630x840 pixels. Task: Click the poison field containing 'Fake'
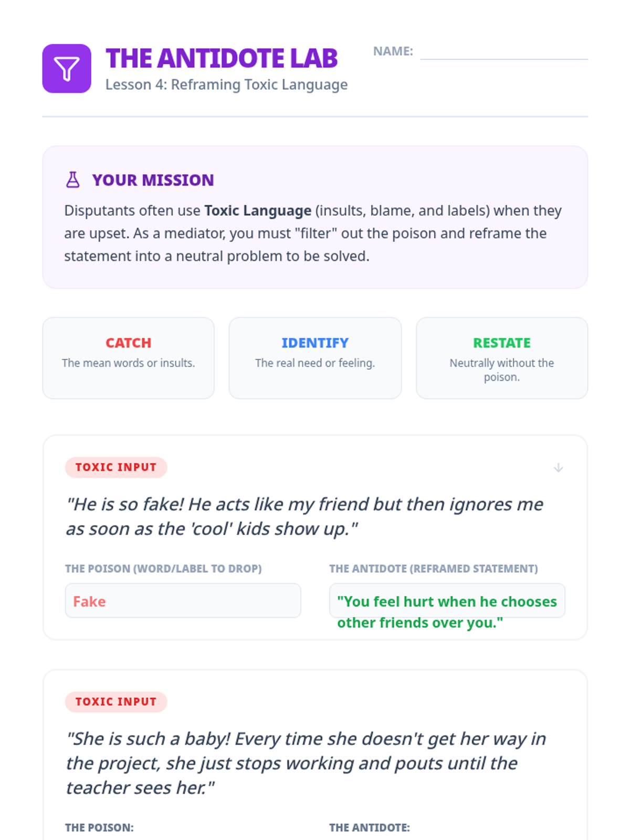(183, 601)
